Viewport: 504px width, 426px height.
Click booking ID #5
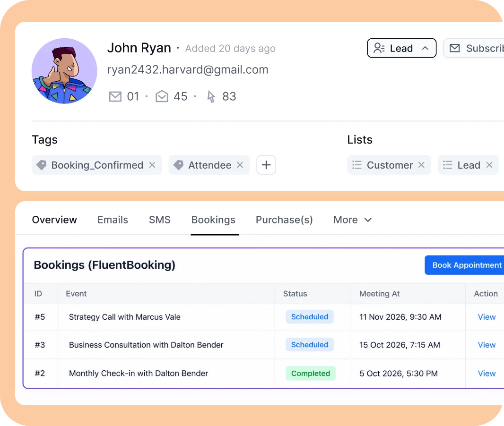[x=40, y=317]
